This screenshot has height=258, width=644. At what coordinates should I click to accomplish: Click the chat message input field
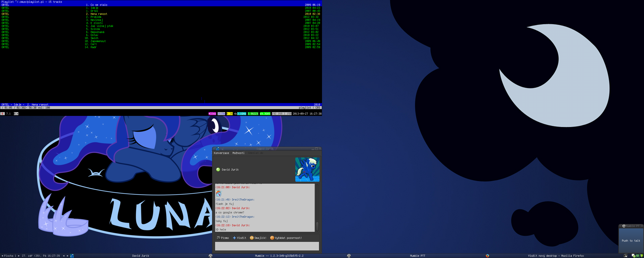pos(267,246)
